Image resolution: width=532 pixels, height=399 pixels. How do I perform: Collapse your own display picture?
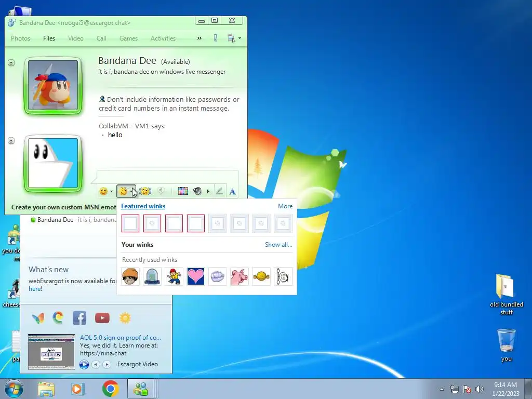click(11, 140)
